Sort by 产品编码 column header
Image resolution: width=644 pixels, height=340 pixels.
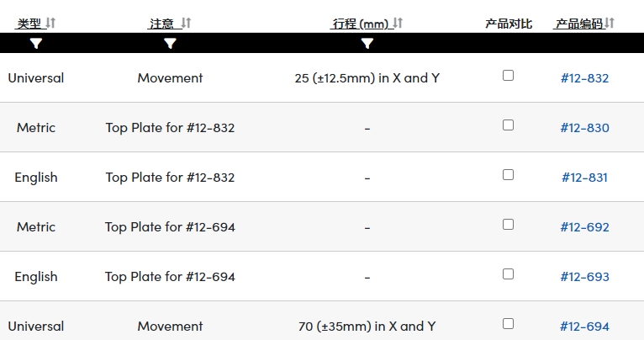[x=579, y=24]
